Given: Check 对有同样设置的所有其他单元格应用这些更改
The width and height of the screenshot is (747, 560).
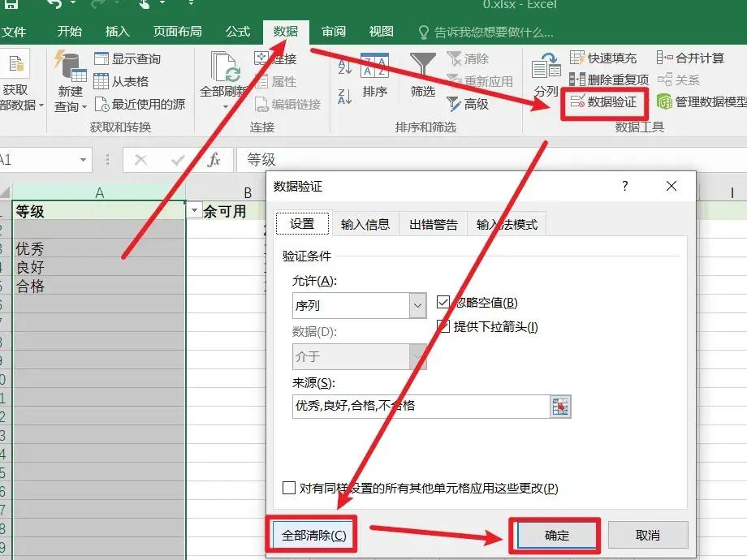Looking at the screenshot, I should point(289,488).
